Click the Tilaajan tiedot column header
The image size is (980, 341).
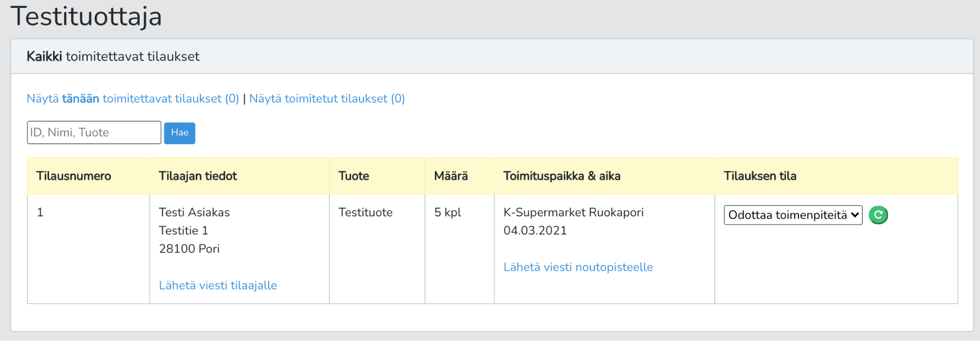pos(198,176)
